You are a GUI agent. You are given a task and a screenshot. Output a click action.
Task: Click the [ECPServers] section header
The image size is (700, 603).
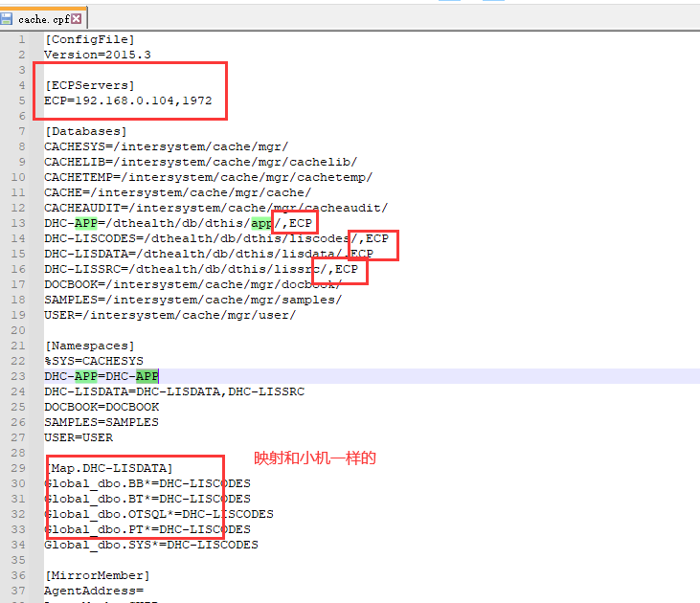pyautogui.click(x=89, y=85)
